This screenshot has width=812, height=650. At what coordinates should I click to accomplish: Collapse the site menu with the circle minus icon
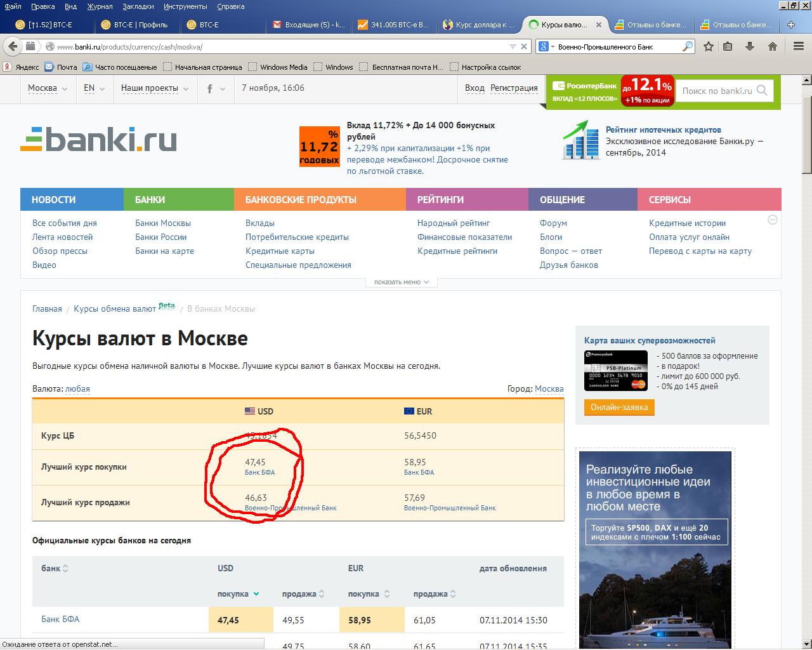(773, 220)
